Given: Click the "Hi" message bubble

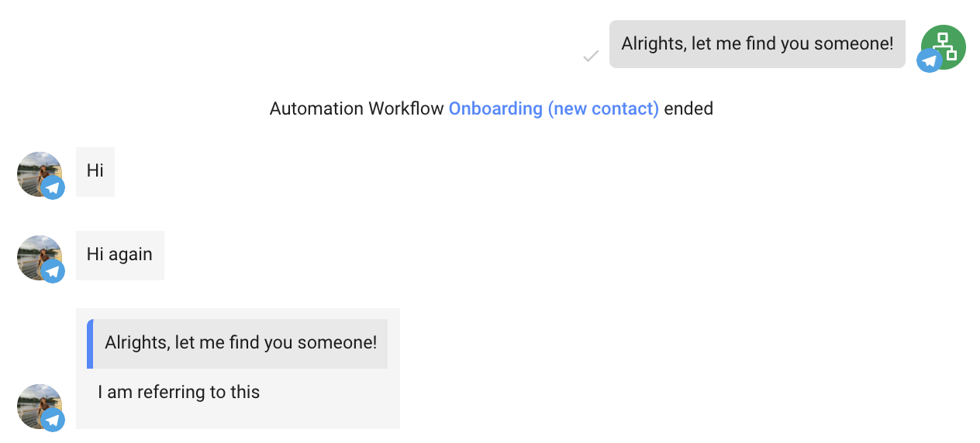Looking at the screenshot, I should (x=95, y=171).
